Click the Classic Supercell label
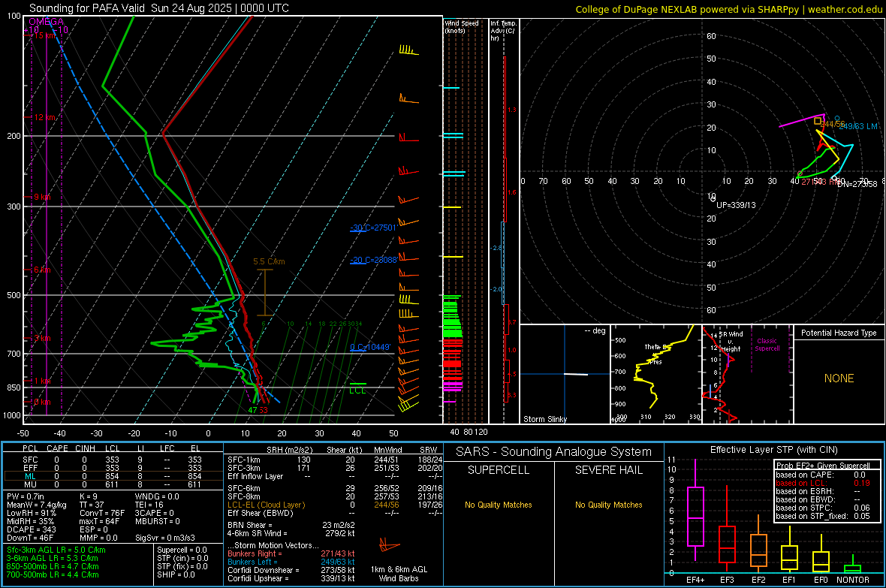Image resolution: width=886 pixels, height=588 pixels. [767, 345]
